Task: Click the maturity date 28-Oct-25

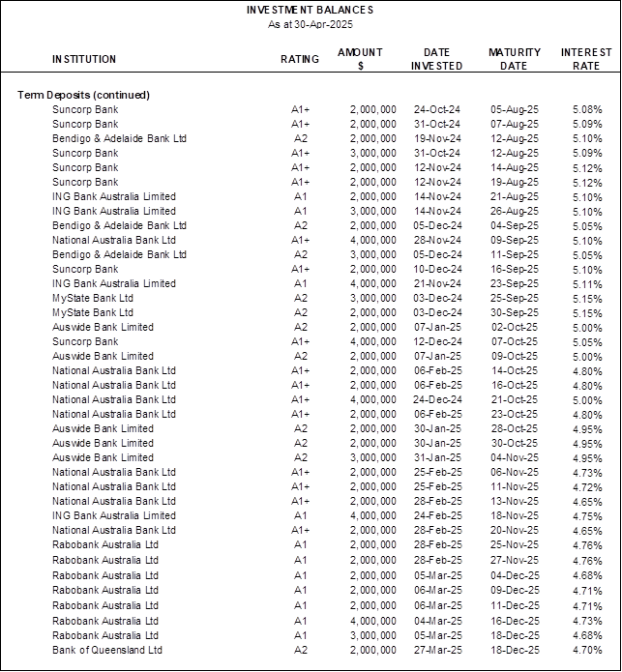Action: pyautogui.click(x=515, y=429)
